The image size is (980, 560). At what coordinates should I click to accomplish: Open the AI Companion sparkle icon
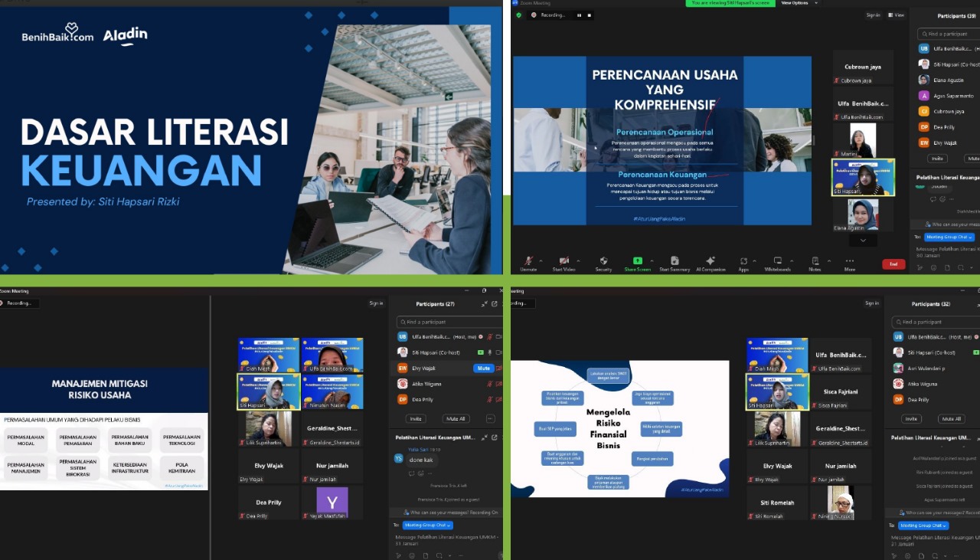710,261
